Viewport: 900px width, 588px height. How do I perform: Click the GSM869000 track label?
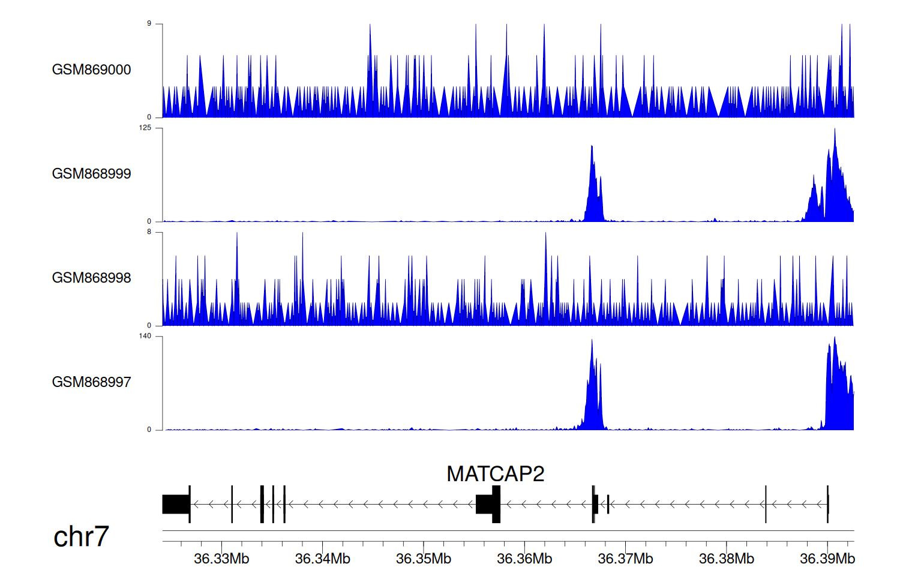(91, 70)
